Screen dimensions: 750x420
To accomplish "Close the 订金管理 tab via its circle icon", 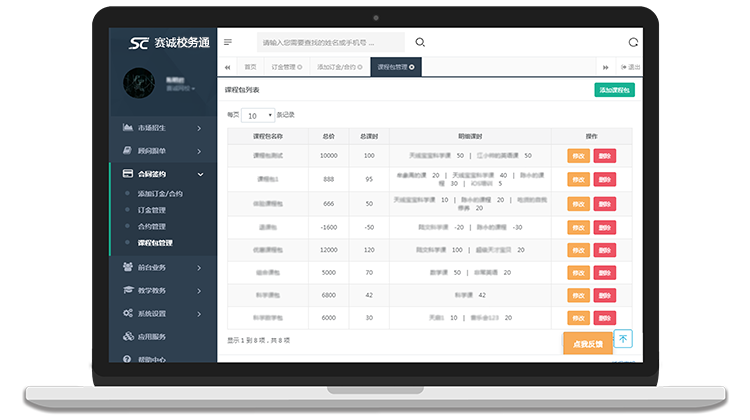I will click(x=300, y=67).
